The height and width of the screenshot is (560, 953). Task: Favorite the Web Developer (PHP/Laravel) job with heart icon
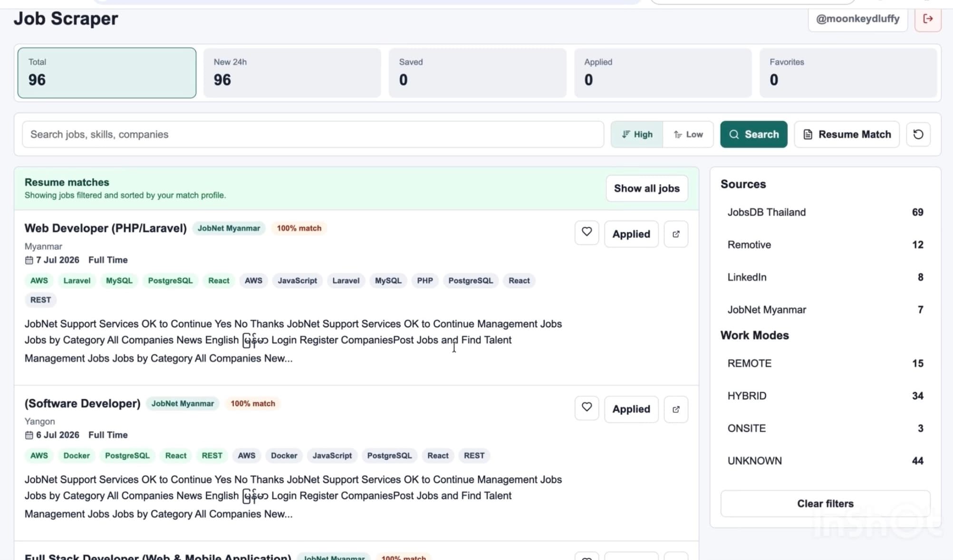point(587,233)
